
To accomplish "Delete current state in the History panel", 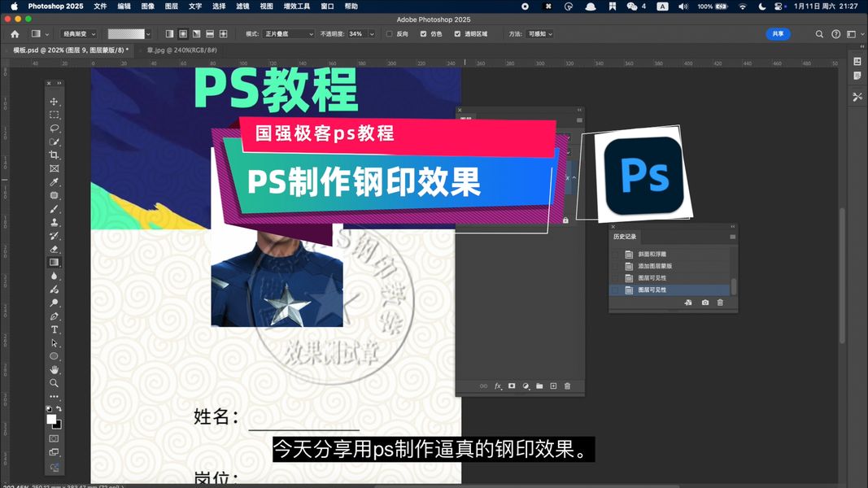I will pos(720,303).
